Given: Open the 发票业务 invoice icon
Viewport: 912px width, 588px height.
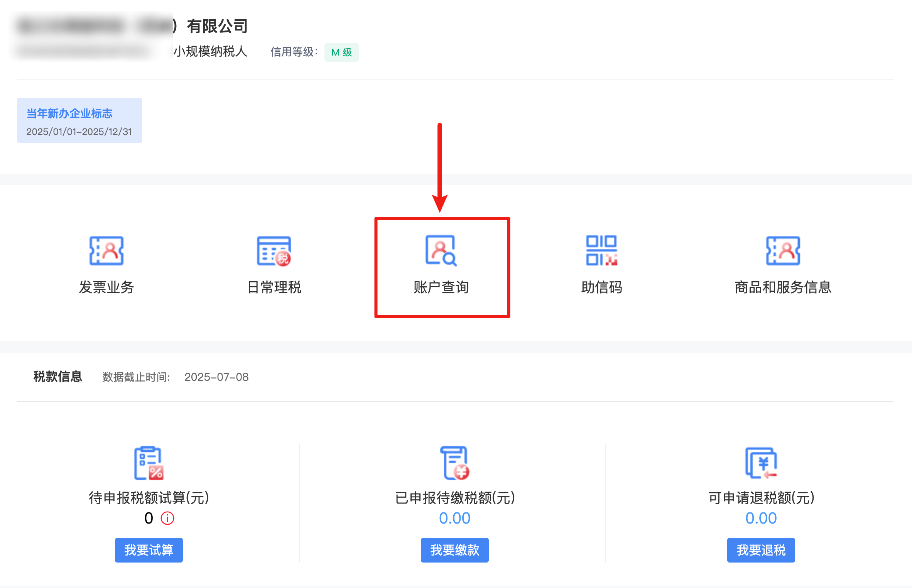Looking at the screenshot, I should [x=106, y=251].
